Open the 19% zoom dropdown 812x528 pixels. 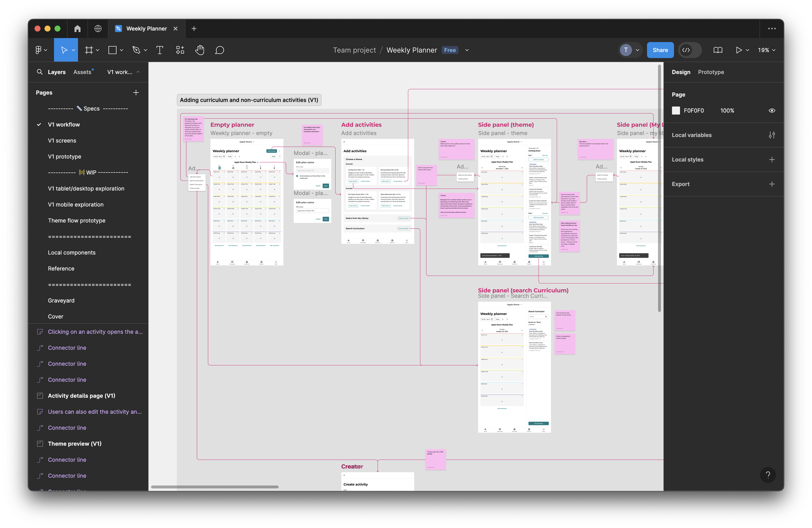click(x=767, y=50)
